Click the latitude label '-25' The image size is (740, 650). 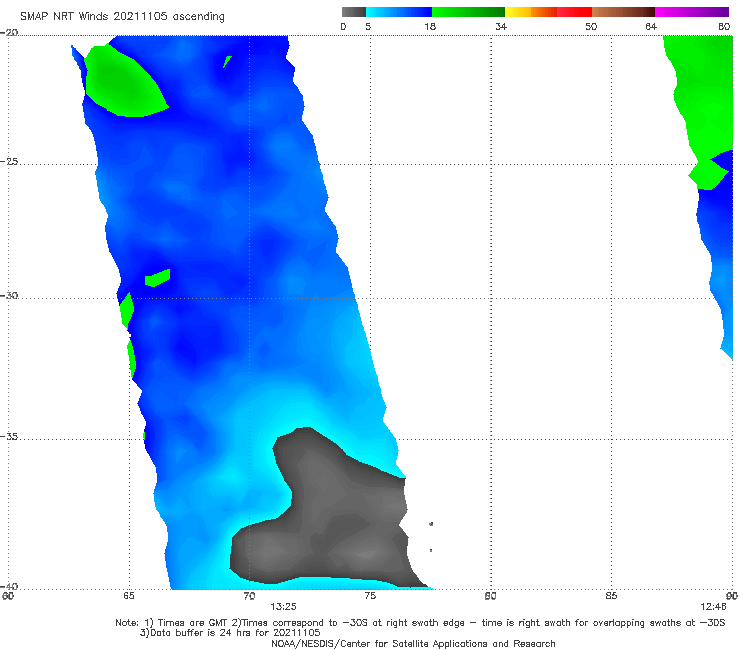(x=9, y=161)
